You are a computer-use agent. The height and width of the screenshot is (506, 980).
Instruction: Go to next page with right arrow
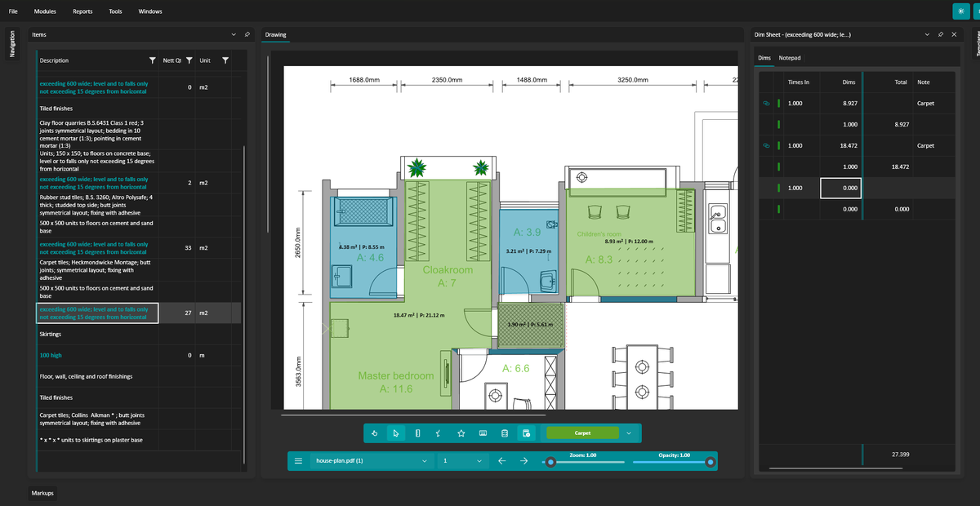point(524,461)
